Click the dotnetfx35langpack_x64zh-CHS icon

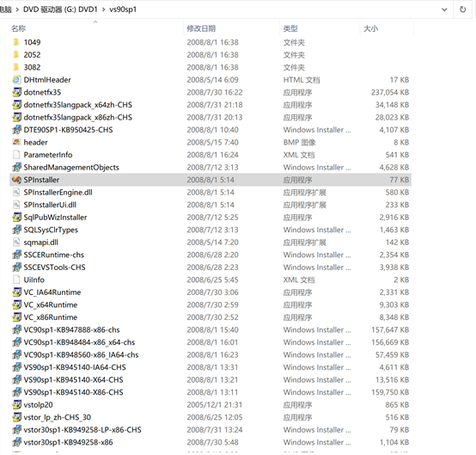coord(16,105)
